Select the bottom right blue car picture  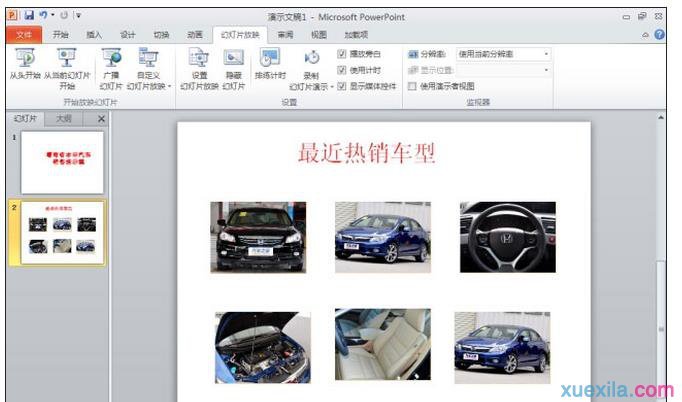click(502, 348)
